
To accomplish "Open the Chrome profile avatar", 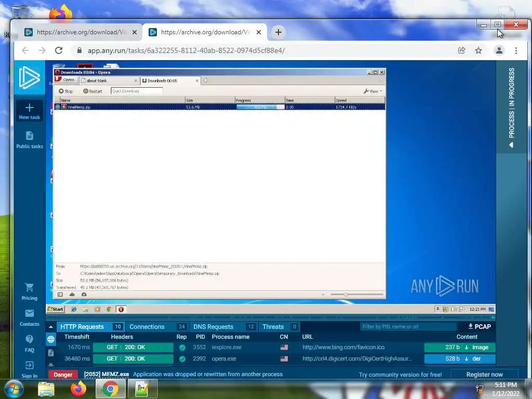I will 499,50.
